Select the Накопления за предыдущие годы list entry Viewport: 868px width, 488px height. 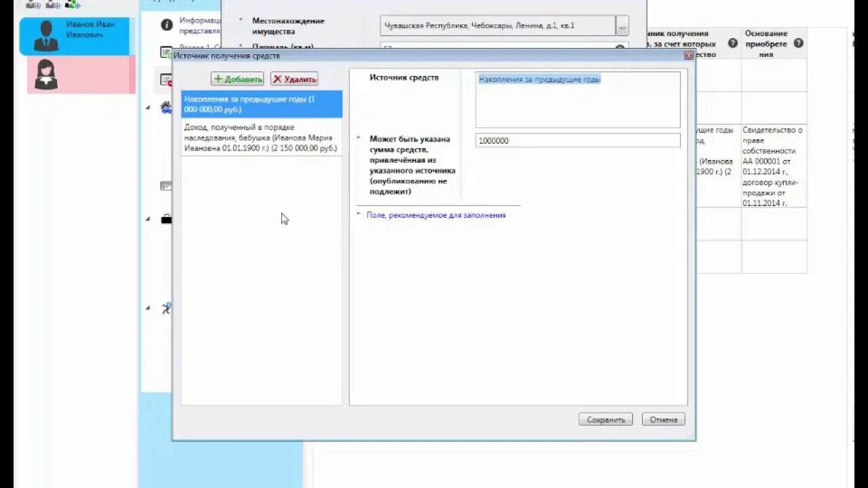point(262,104)
